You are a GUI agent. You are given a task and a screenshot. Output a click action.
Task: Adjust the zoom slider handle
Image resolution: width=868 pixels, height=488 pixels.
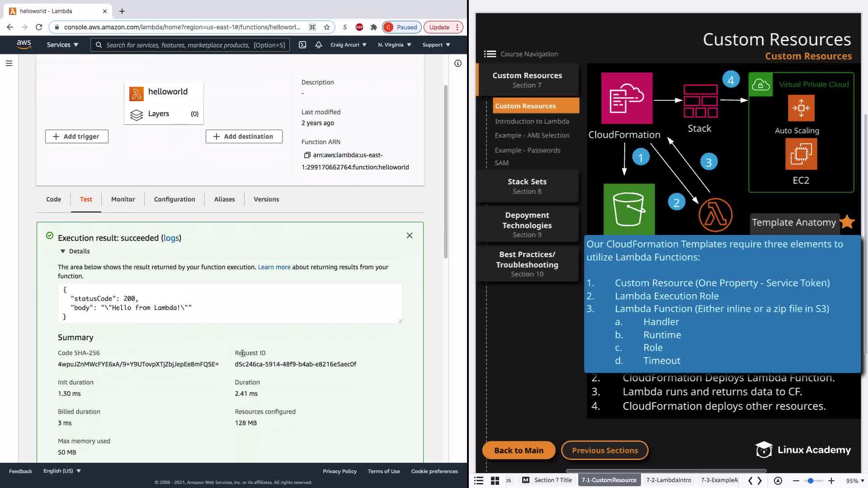811,481
